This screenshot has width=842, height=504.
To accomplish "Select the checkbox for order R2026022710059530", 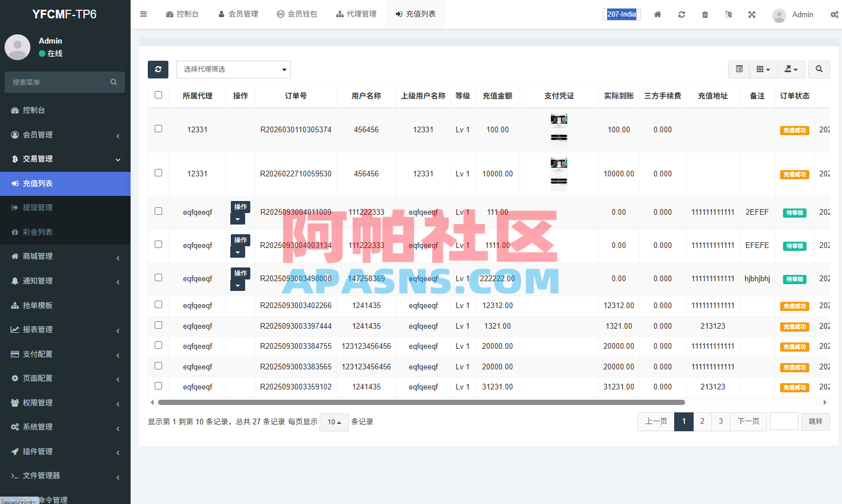I will click(x=159, y=173).
